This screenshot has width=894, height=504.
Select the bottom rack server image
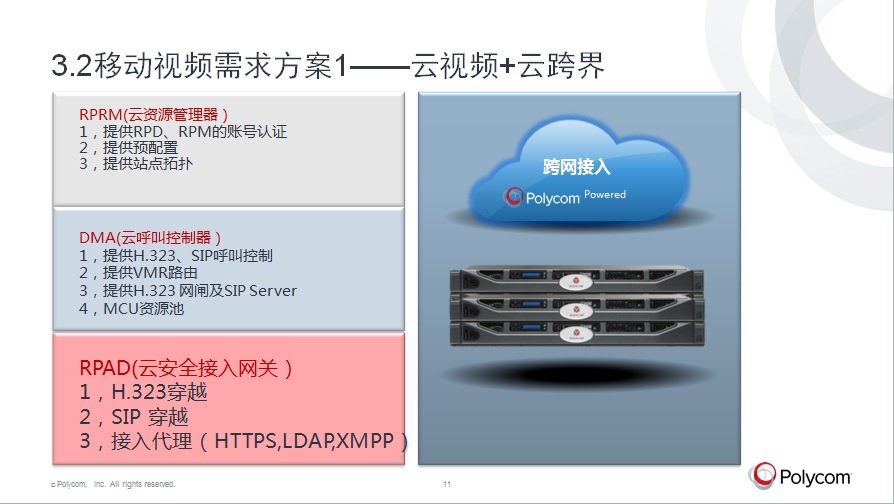(x=577, y=334)
